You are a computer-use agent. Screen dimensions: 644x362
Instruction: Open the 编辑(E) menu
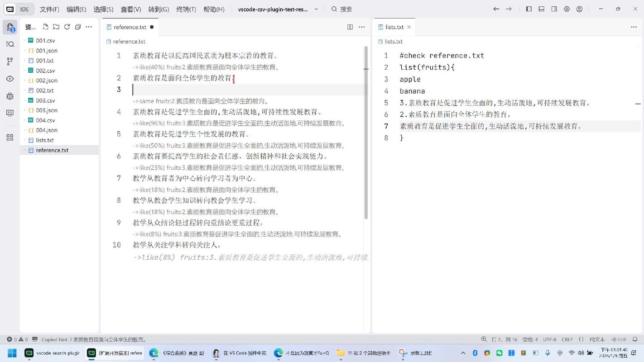pyautogui.click(x=76, y=9)
